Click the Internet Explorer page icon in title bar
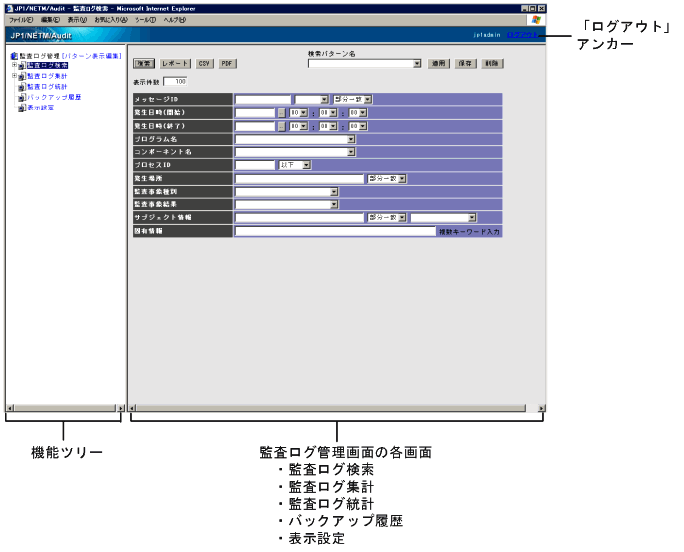 pos(10,9)
